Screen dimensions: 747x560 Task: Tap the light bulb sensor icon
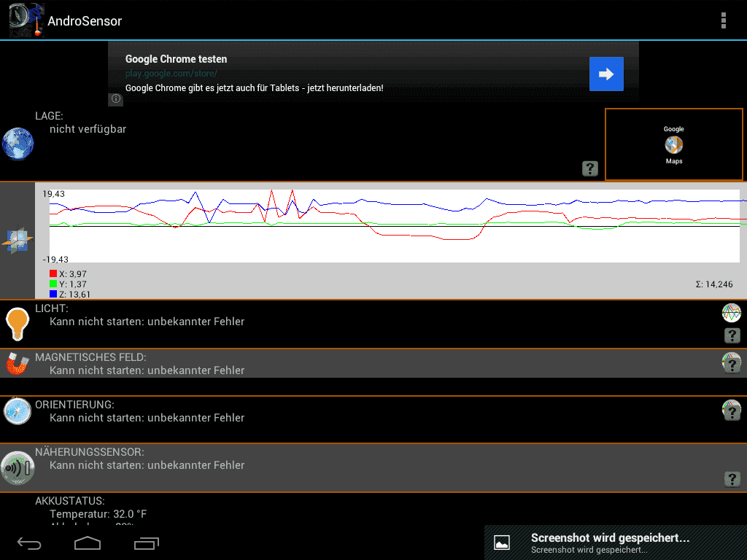coord(18,324)
